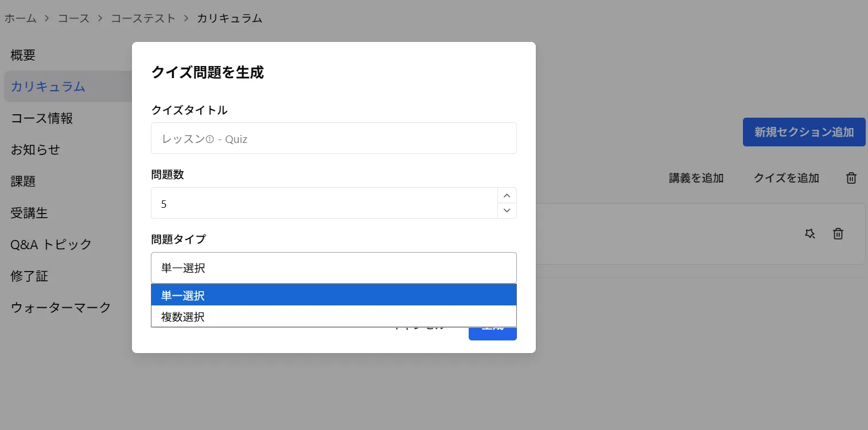Open ウォーターマーク in the sidebar

pos(61,308)
